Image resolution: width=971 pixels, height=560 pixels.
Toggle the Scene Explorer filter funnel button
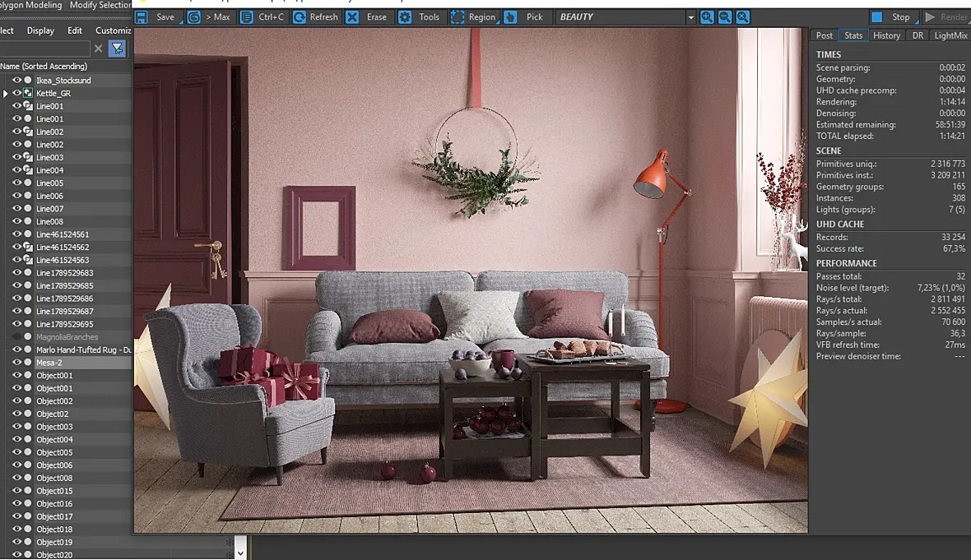[x=117, y=49]
